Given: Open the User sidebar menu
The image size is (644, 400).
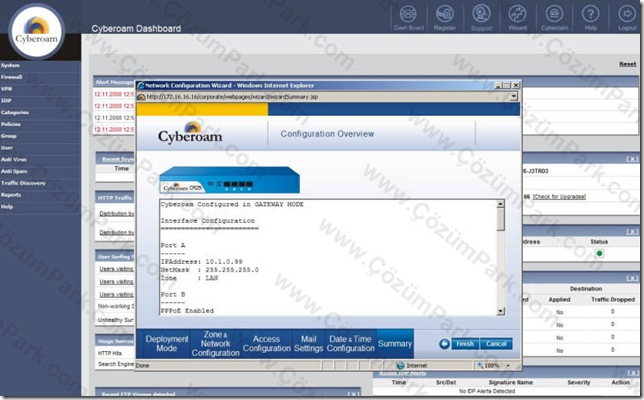Looking at the screenshot, I should [7, 147].
